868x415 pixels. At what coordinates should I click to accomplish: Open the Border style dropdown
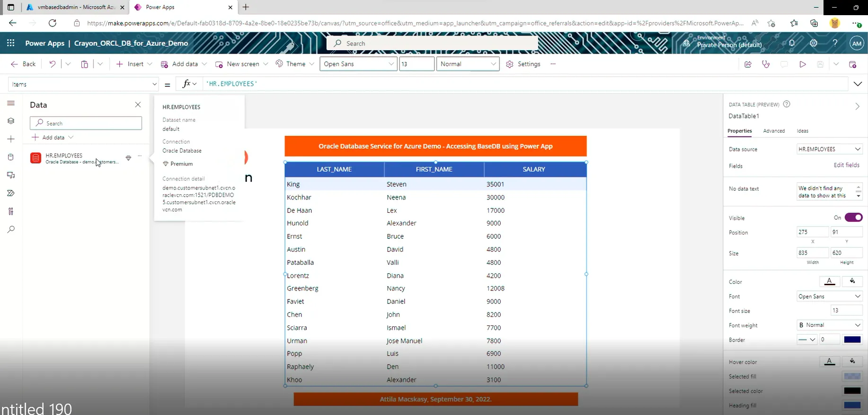(x=807, y=340)
